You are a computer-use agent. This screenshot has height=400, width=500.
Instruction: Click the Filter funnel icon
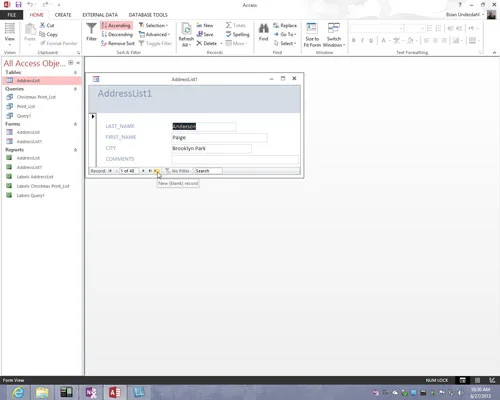[x=91, y=29]
